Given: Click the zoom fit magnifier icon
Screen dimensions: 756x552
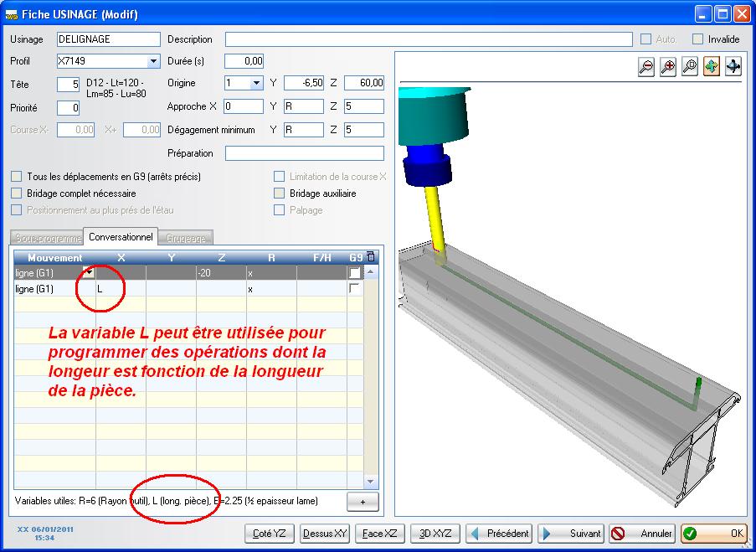Looking at the screenshot, I should pos(690,66).
